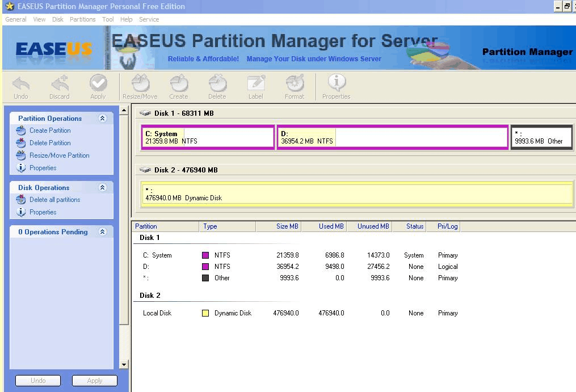Click the yellow Dynamic Disk swatch
Viewport: 576px width, 392px height.
(x=205, y=313)
